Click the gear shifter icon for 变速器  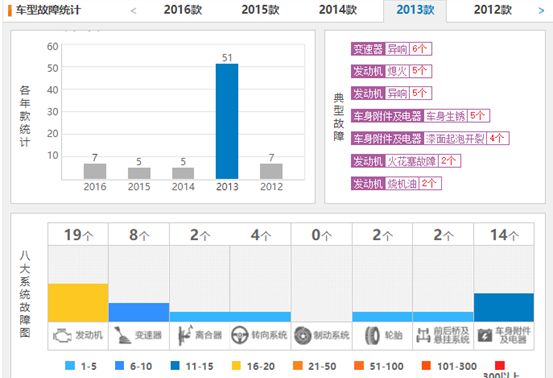(122, 335)
